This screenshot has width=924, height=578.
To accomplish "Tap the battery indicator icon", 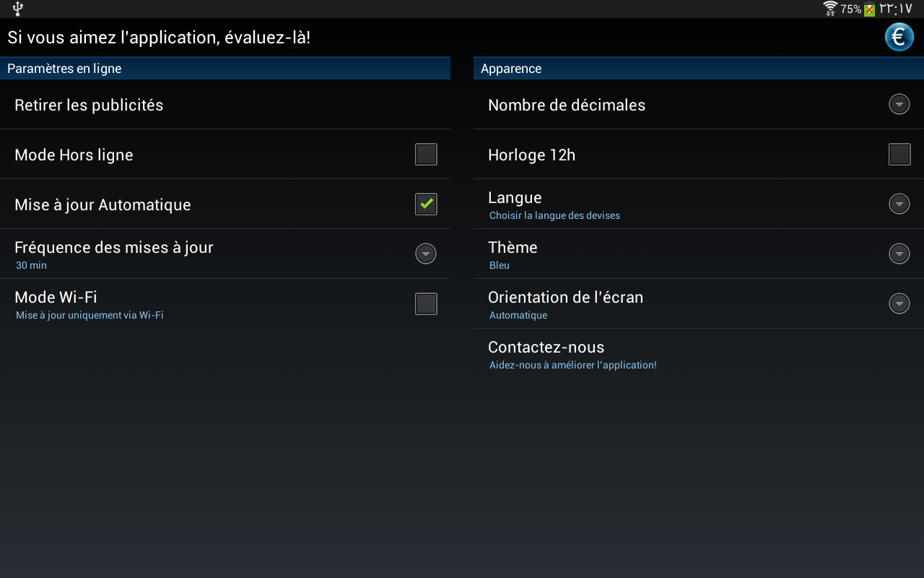I will coord(869,9).
